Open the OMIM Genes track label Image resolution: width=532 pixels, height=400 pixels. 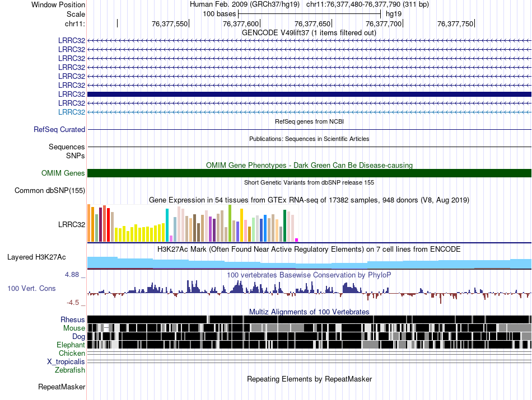63,173
